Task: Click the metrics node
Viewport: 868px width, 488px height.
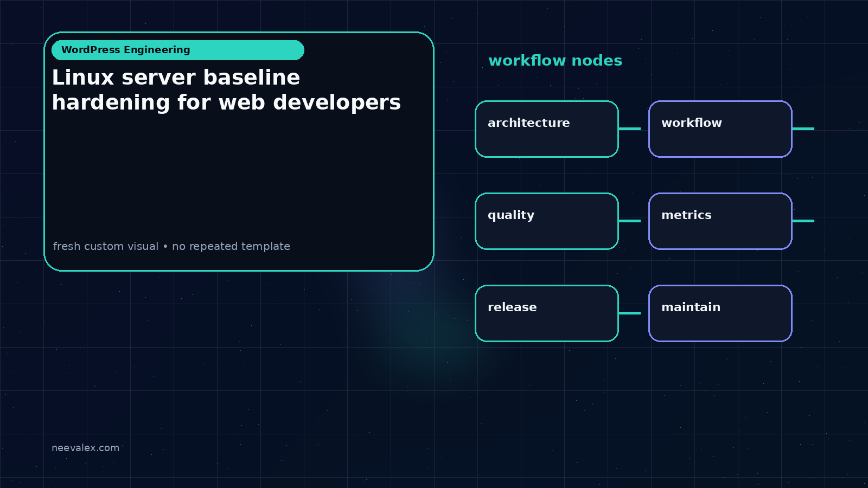Action: pyautogui.click(x=720, y=221)
